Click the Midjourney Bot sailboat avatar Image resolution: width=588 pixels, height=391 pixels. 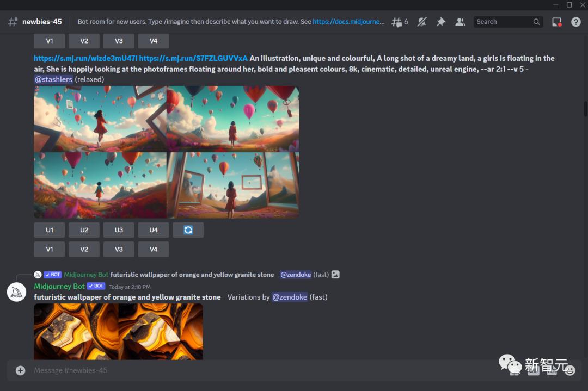(x=16, y=291)
